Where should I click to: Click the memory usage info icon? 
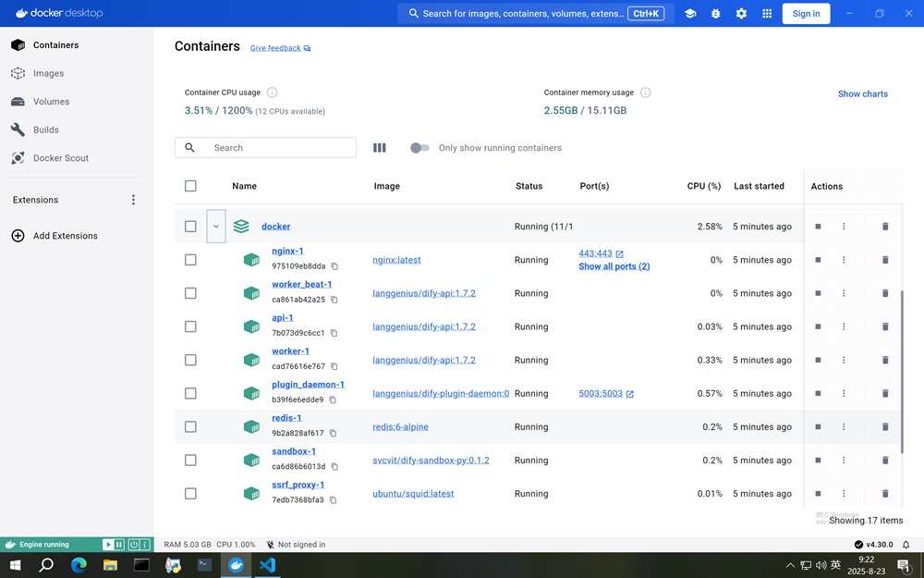(x=645, y=92)
